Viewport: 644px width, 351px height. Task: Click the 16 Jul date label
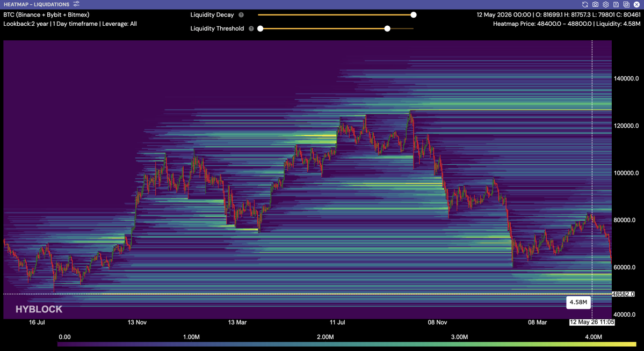pyautogui.click(x=37, y=322)
